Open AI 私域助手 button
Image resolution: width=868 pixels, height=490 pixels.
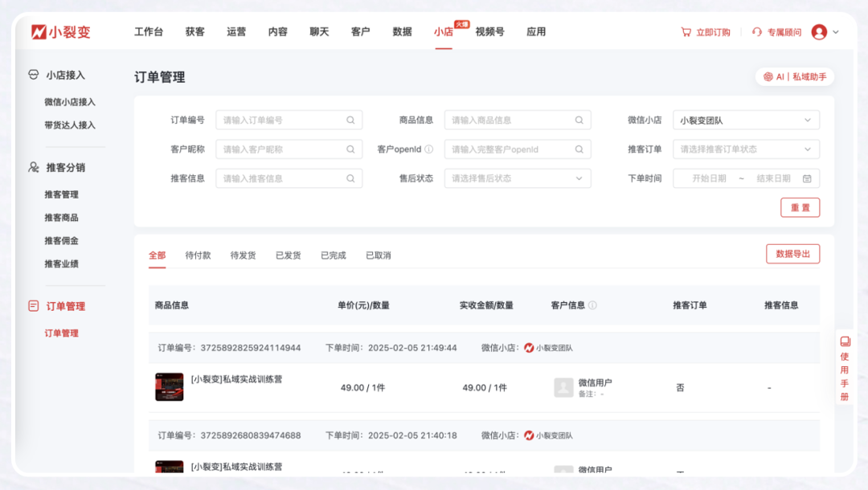point(795,77)
